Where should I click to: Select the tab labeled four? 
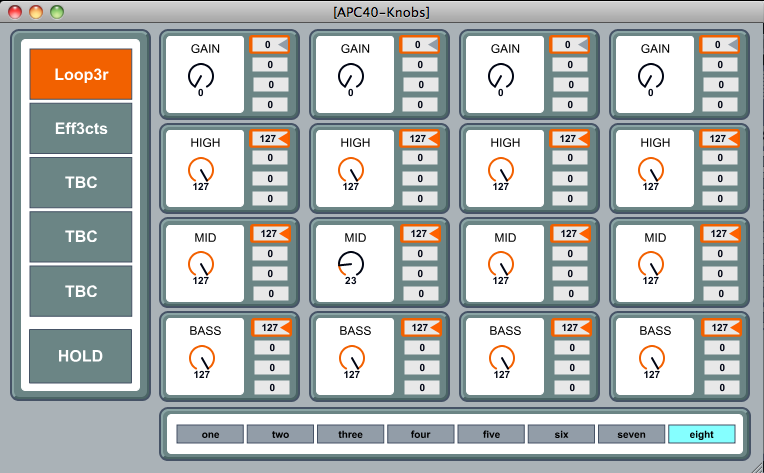(420, 434)
